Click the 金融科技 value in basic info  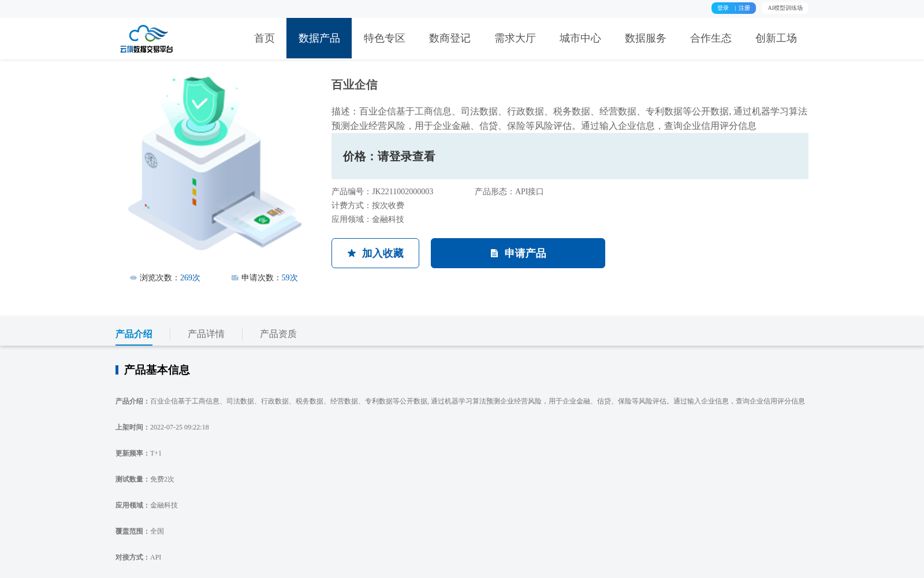click(164, 505)
